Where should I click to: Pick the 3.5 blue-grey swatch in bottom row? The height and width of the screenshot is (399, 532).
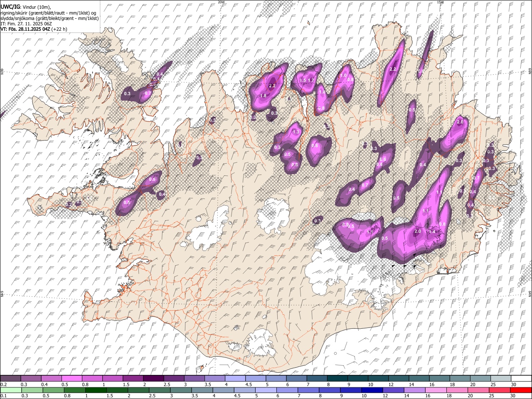tap(202, 390)
